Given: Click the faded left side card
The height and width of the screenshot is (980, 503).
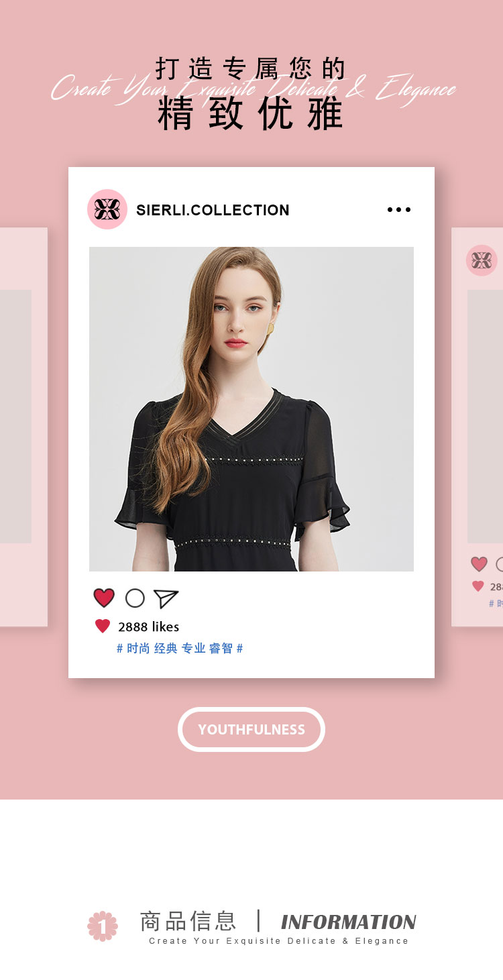Looking at the screenshot, I should point(23,427).
